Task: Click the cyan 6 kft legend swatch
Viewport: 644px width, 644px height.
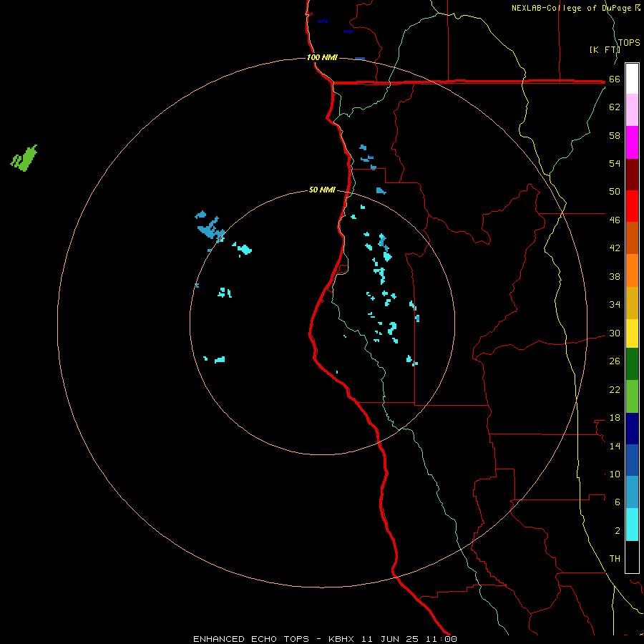Action: pos(632,525)
